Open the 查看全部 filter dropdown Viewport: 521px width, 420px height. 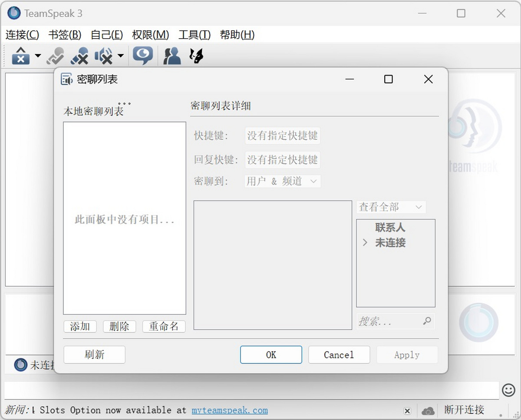pos(391,207)
